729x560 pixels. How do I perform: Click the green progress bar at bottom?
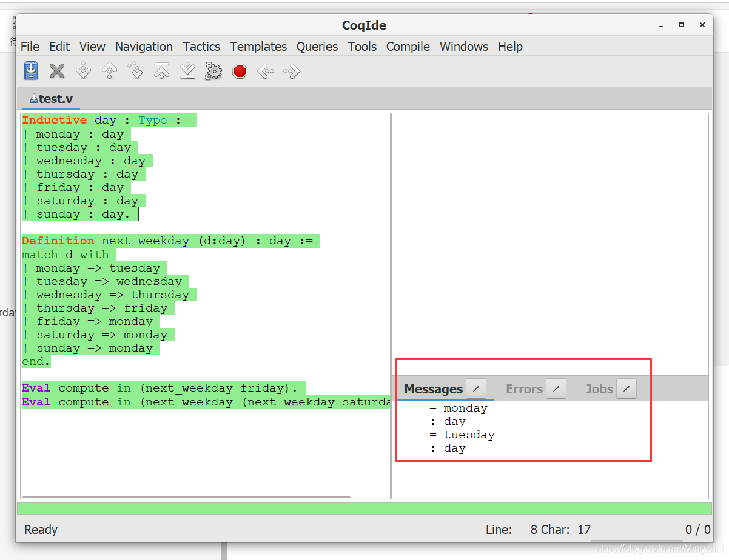coord(364,508)
